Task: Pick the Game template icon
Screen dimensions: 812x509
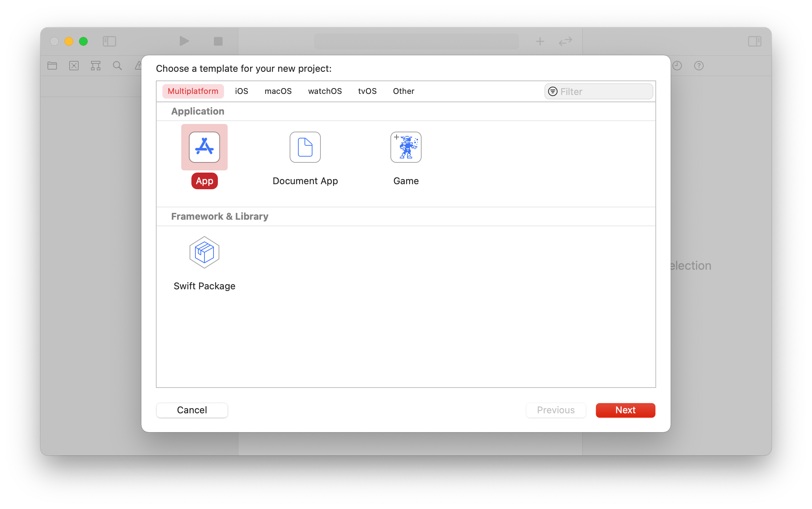Action: [x=406, y=147]
